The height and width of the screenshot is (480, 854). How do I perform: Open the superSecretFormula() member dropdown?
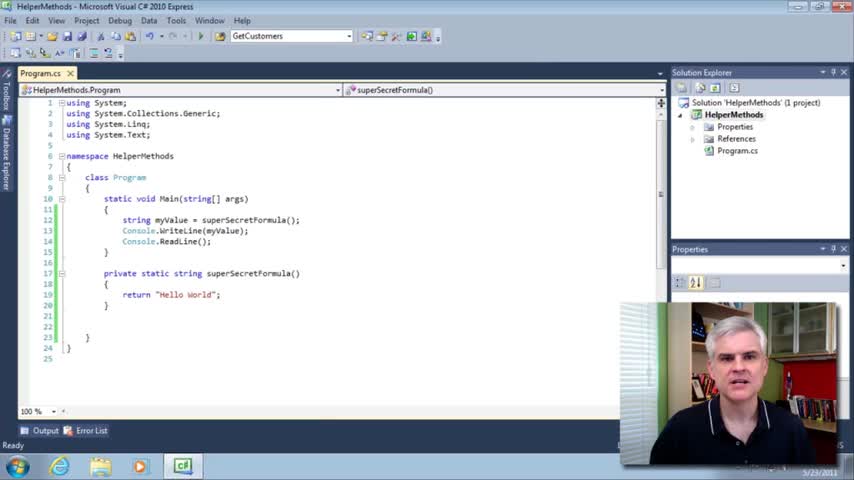tap(662, 90)
